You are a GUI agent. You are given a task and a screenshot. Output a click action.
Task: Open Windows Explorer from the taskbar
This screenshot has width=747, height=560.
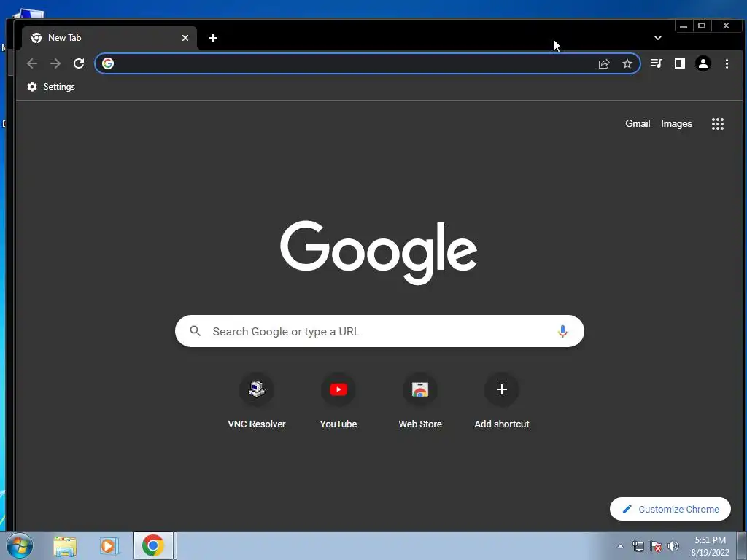(65, 546)
